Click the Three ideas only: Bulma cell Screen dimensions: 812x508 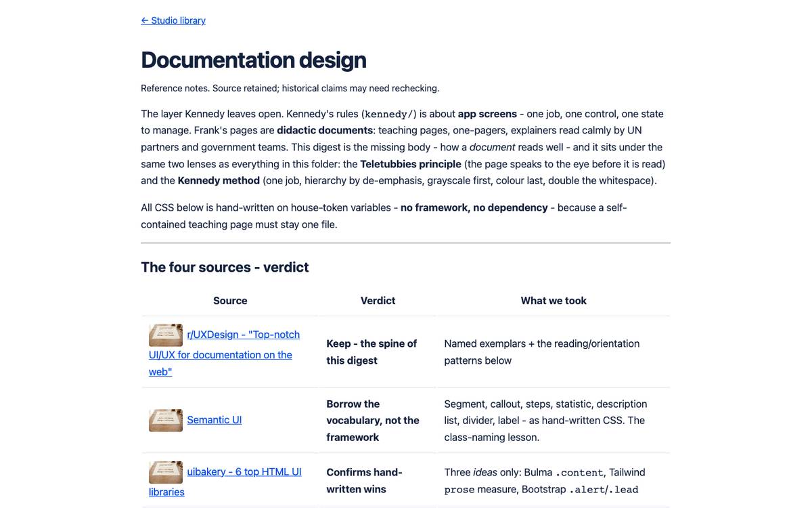554,481
